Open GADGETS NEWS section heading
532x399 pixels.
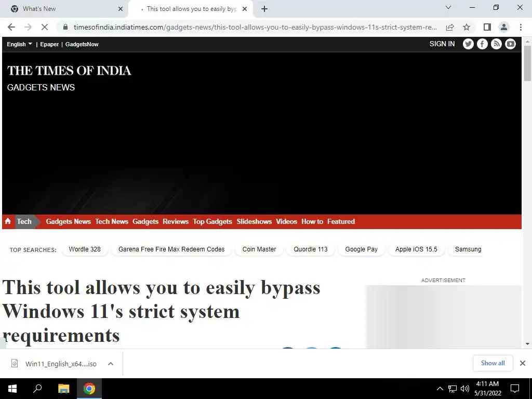pos(41,87)
